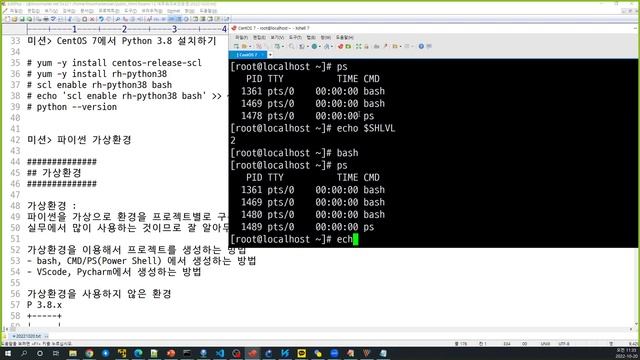Click the taskbar search icon
Screen dimensions: 640x360
pyautogui.click(x=24, y=353)
